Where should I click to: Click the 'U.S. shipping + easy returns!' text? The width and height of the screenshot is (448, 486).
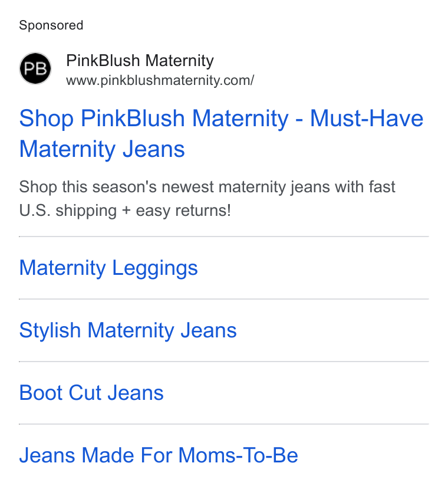pyautogui.click(x=125, y=211)
